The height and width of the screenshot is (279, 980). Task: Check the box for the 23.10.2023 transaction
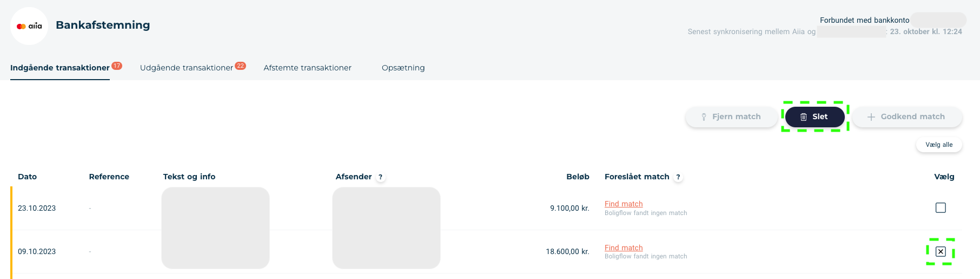click(941, 207)
